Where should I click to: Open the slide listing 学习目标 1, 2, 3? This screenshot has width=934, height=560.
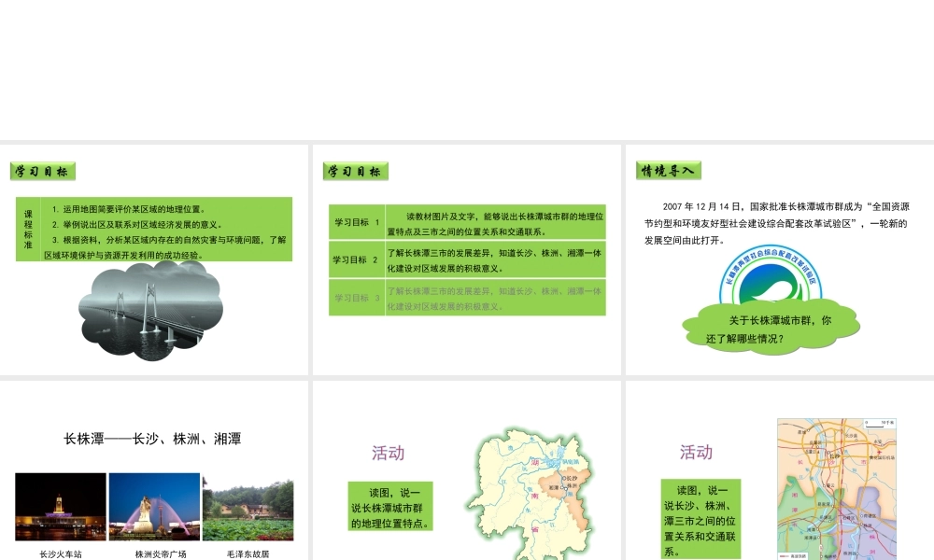click(466, 260)
